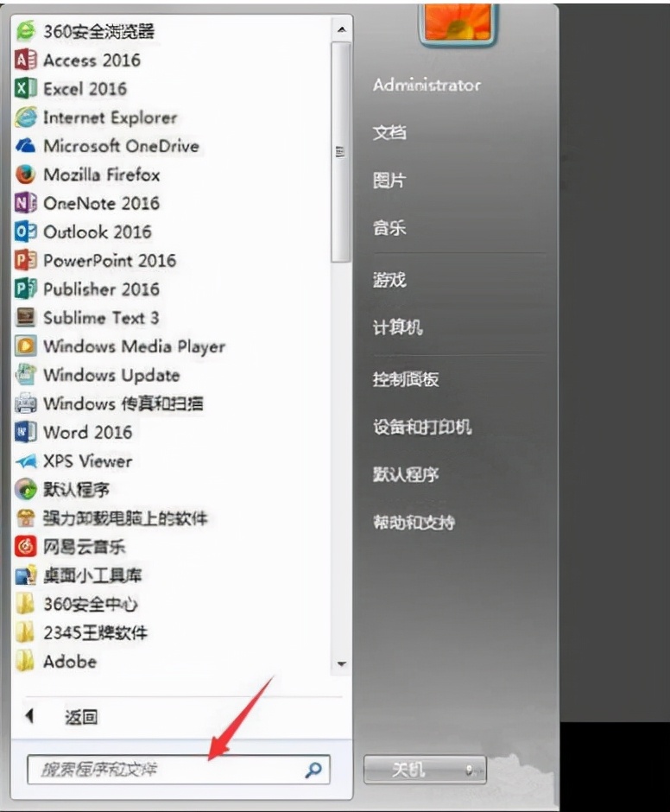The width and height of the screenshot is (670, 812).
Task: Open 音乐 in the right pane
Action: pyautogui.click(x=389, y=227)
